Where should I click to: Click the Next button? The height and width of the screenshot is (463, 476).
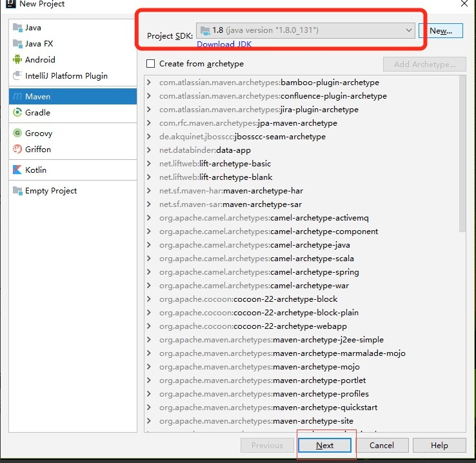click(x=324, y=446)
